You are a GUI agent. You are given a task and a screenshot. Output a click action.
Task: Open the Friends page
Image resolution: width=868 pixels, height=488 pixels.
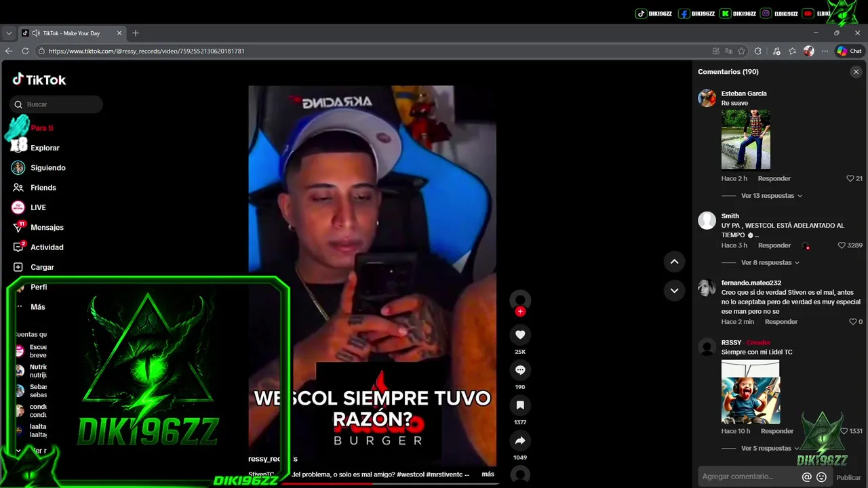[x=43, y=188]
